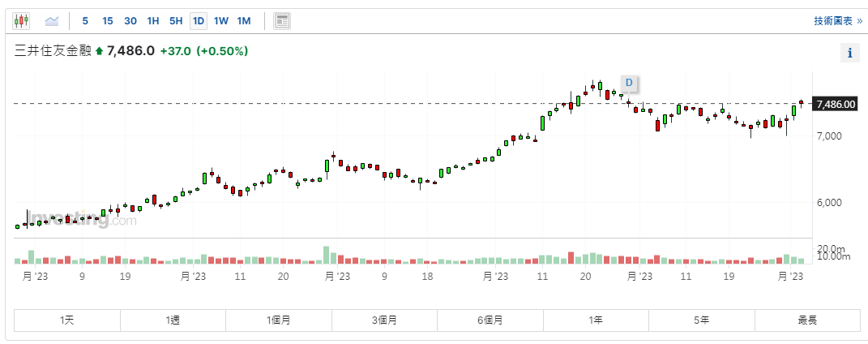
Task: Switch to 30-minute interval
Action: [130, 20]
